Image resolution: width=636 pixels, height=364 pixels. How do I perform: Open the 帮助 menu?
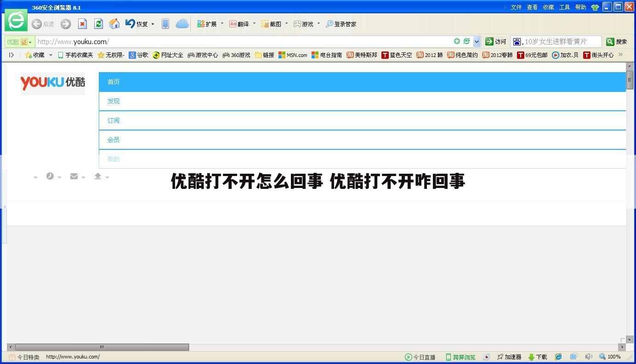coord(580,7)
